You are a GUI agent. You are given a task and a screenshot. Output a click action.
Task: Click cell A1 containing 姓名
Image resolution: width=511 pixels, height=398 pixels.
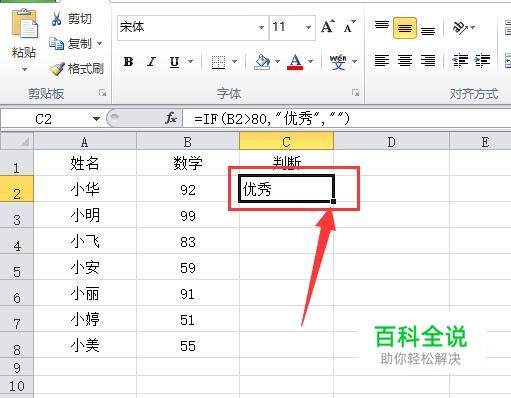[85, 163]
